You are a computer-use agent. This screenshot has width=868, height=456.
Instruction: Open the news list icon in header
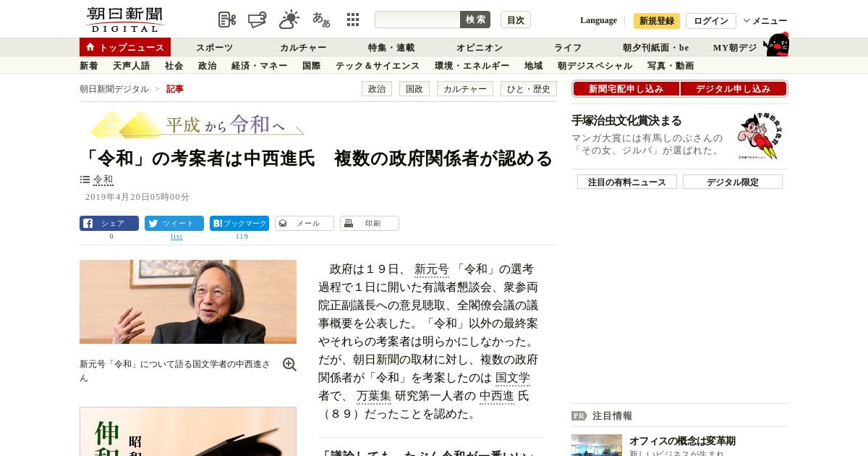click(227, 20)
